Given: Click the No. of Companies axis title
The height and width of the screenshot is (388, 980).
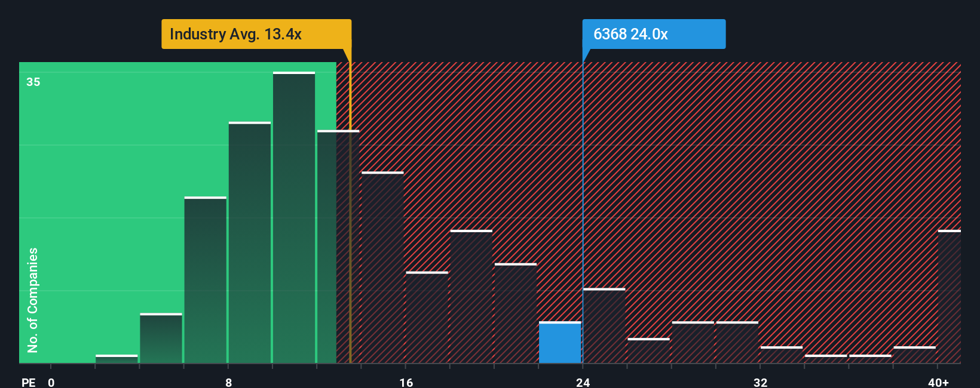Looking at the screenshot, I should pyautogui.click(x=33, y=300).
